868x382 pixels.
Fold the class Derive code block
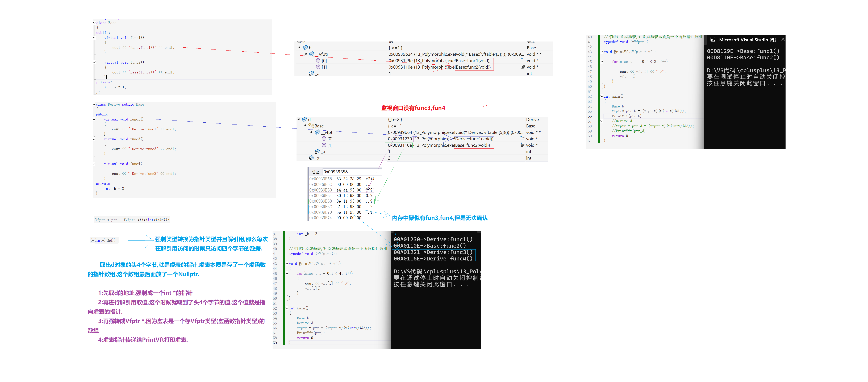pos(94,105)
